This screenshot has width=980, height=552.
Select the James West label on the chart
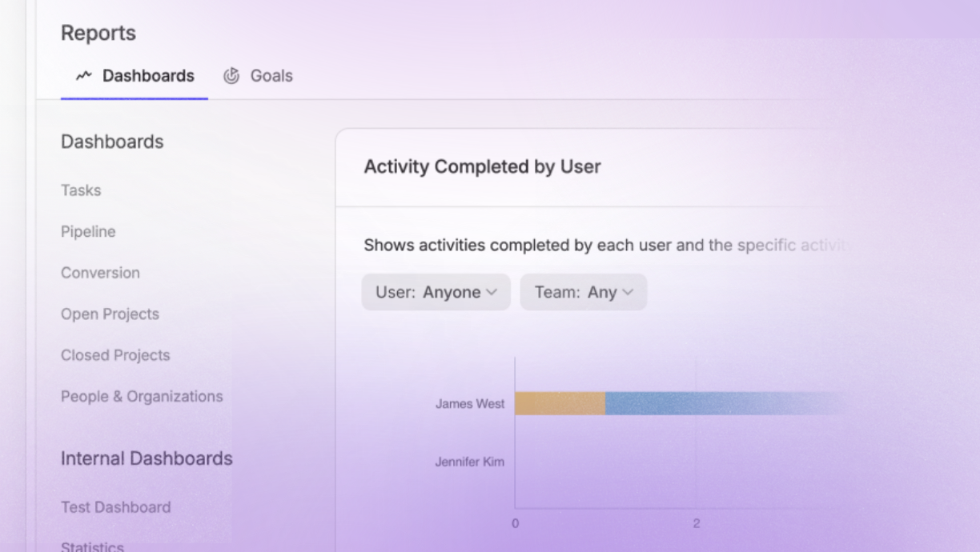(469, 403)
